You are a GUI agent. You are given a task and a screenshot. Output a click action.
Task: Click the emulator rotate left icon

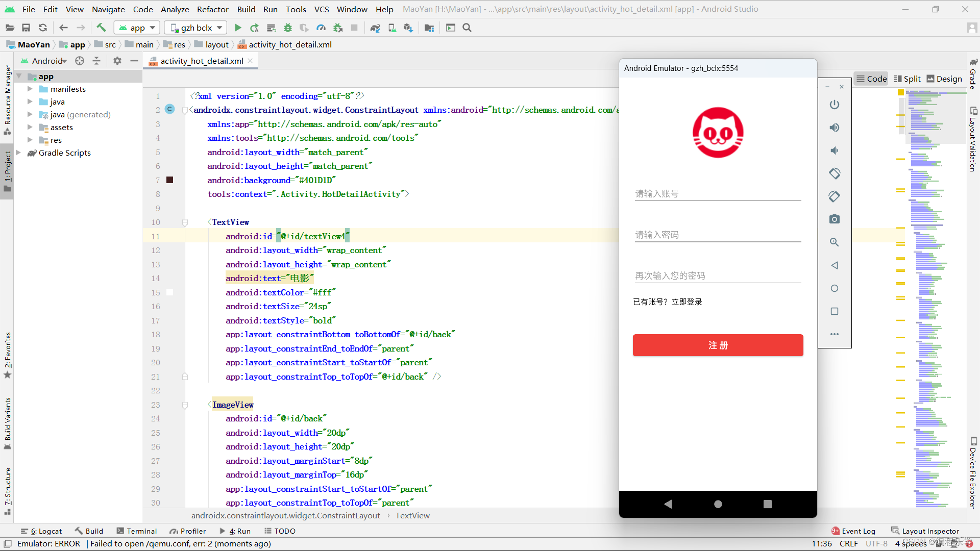(x=835, y=173)
